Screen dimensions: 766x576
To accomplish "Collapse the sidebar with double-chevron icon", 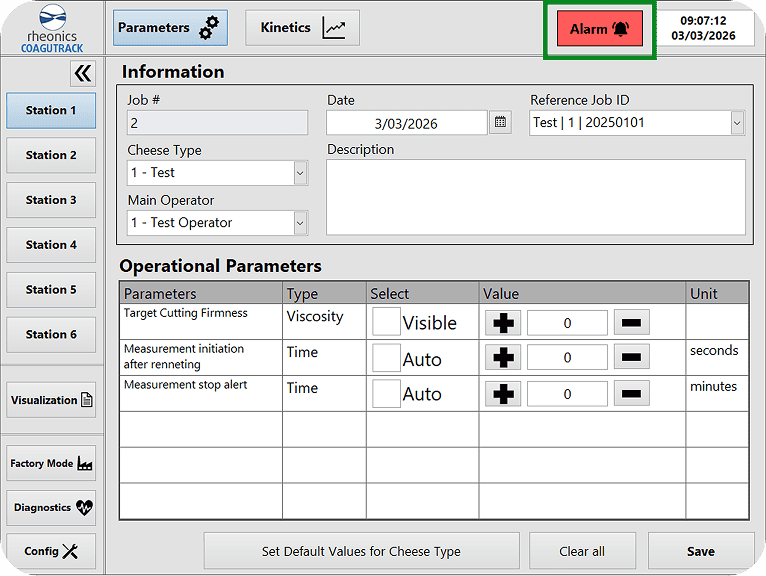I will click(x=83, y=73).
